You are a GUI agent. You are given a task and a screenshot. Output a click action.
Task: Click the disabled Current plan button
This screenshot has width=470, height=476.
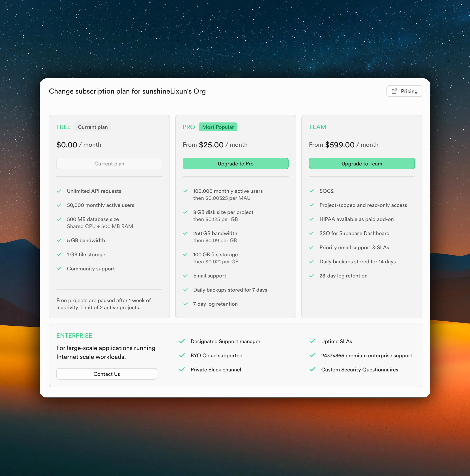109,164
